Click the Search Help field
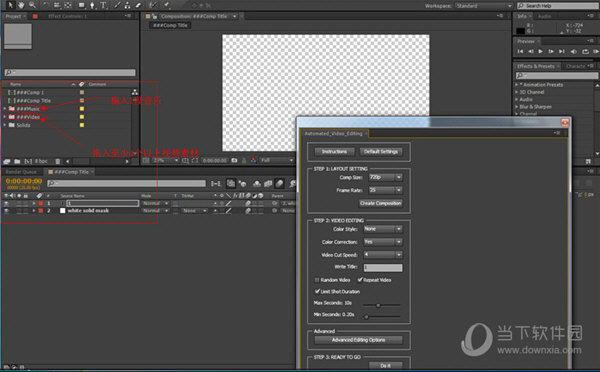The image size is (600, 372). pyautogui.click(x=558, y=6)
